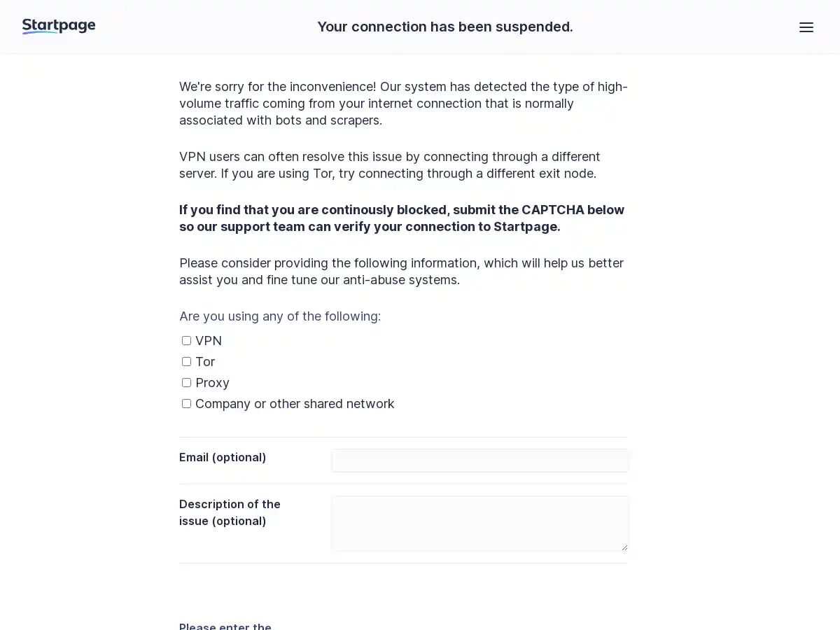Image resolution: width=840 pixels, height=630 pixels.
Task: Open the hamburger menu
Action: (806, 27)
